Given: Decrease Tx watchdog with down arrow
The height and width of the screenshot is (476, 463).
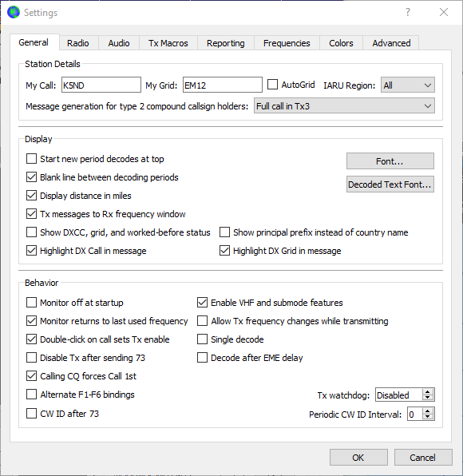Looking at the screenshot, I should point(428,398).
